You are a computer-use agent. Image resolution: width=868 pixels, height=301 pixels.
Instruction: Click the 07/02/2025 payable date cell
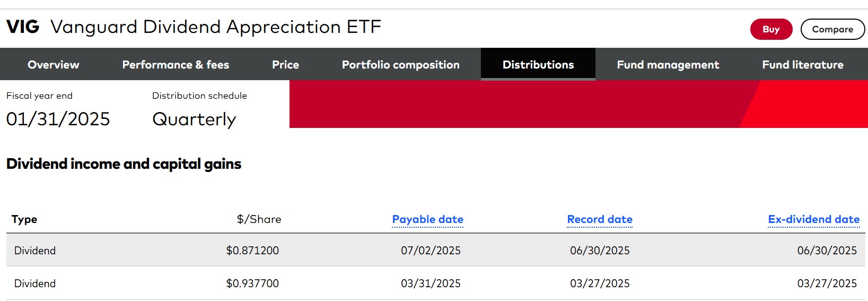point(431,251)
